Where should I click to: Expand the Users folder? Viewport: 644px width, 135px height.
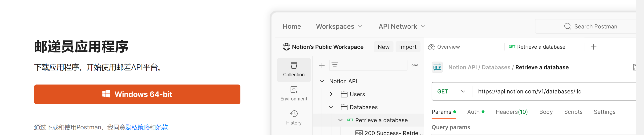331,94
